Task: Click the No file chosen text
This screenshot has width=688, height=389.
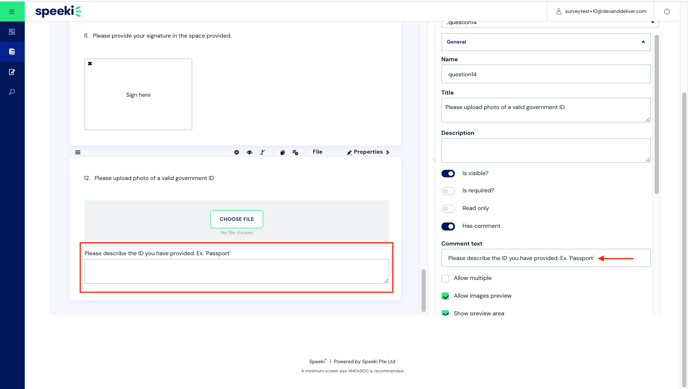Action: [236, 232]
